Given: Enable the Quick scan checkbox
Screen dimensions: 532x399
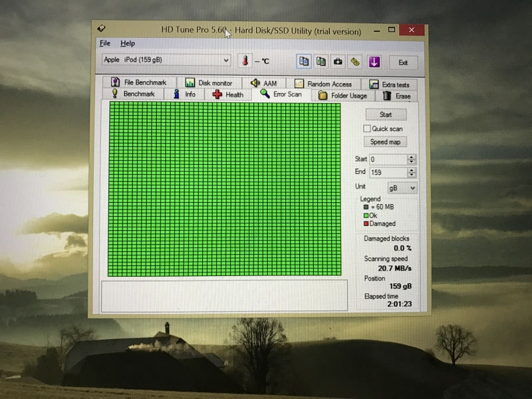Looking at the screenshot, I should pyautogui.click(x=366, y=128).
